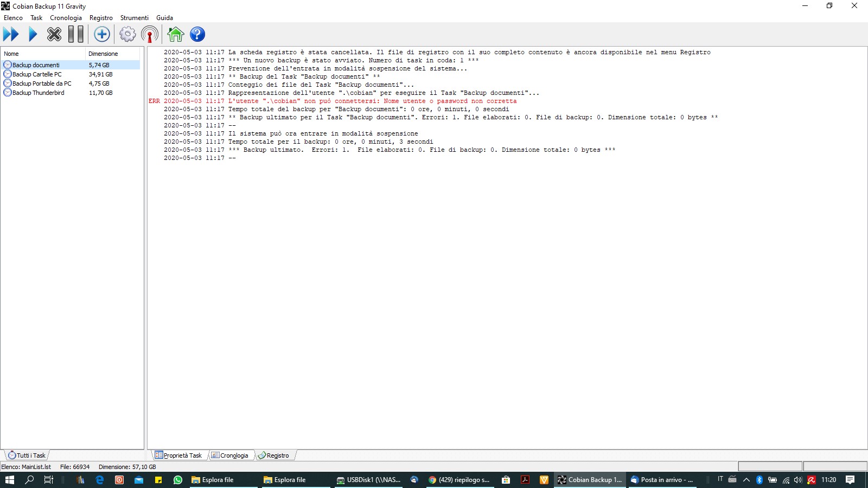
Task: Open the Elenco menu
Action: coord(13,18)
